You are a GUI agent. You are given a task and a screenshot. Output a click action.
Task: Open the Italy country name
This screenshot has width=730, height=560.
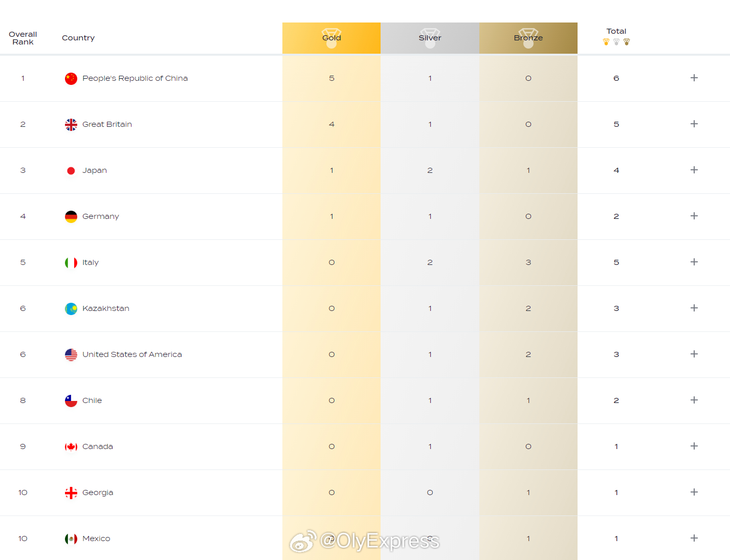pos(91,262)
